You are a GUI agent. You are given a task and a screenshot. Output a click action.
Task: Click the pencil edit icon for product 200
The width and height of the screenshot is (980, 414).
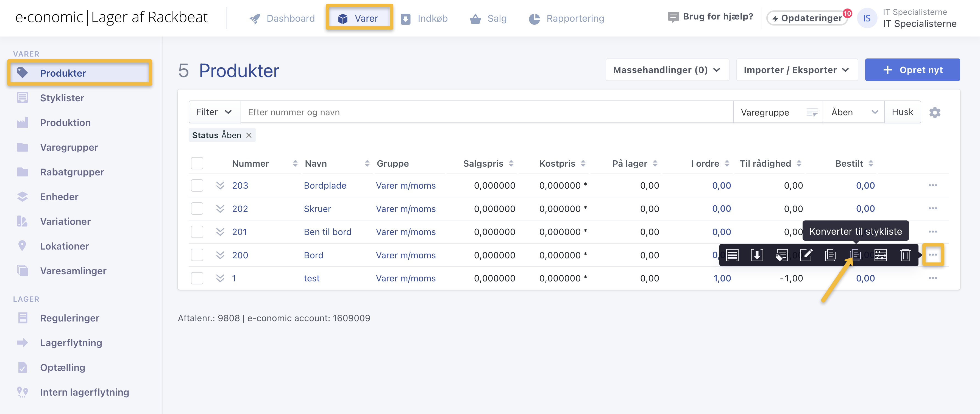pyautogui.click(x=806, y=255)
